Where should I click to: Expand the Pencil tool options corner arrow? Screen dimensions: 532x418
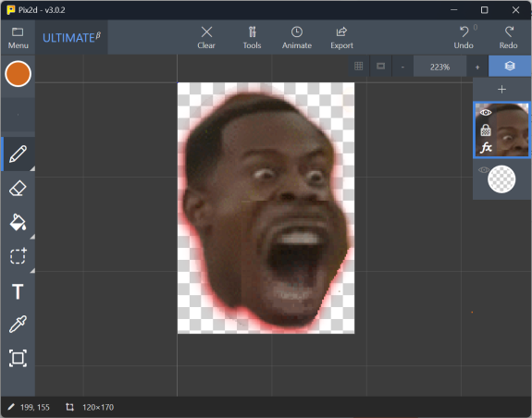coord(32,168)
